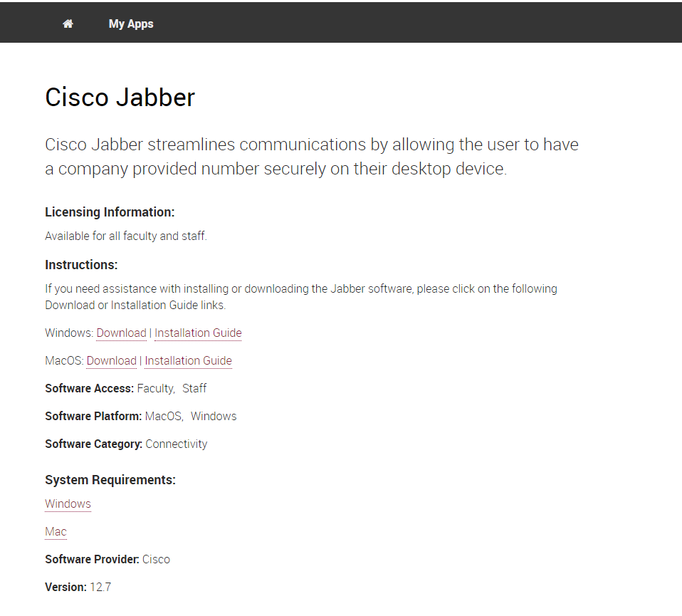
Task: Click the 'Staff' software access value
Action: pyautogui.click(x=194, y=388)
